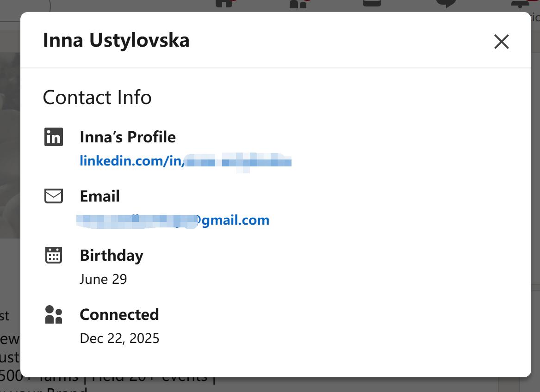
Task: Click the "Inna Ustylovska" dialog title
Action: [x=117, y=40]
